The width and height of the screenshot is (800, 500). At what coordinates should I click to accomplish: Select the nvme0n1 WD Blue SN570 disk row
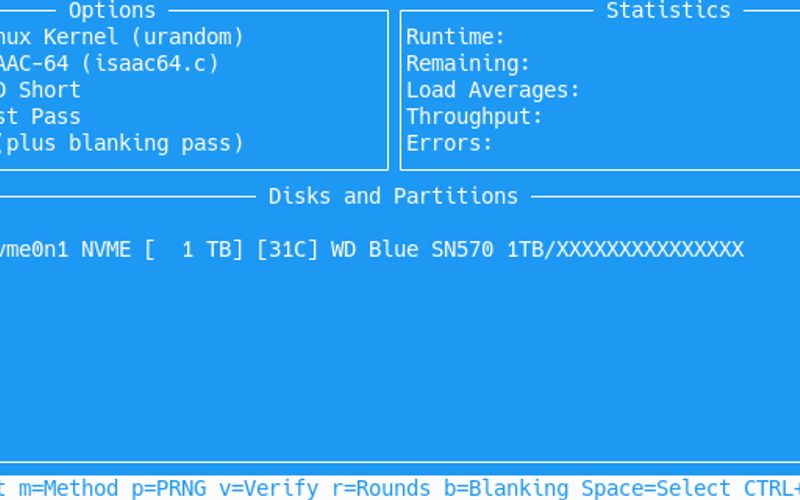[x=370, y=249]
